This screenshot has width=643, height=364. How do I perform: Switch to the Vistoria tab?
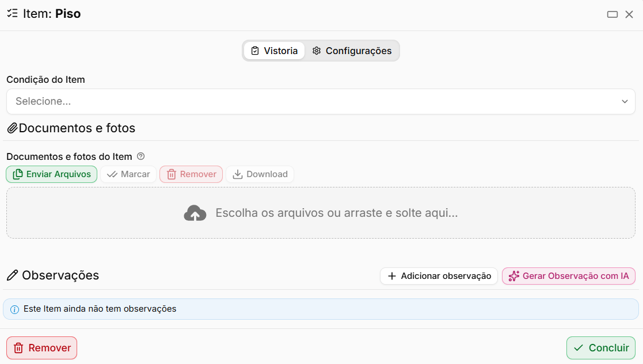click(274, 51)
